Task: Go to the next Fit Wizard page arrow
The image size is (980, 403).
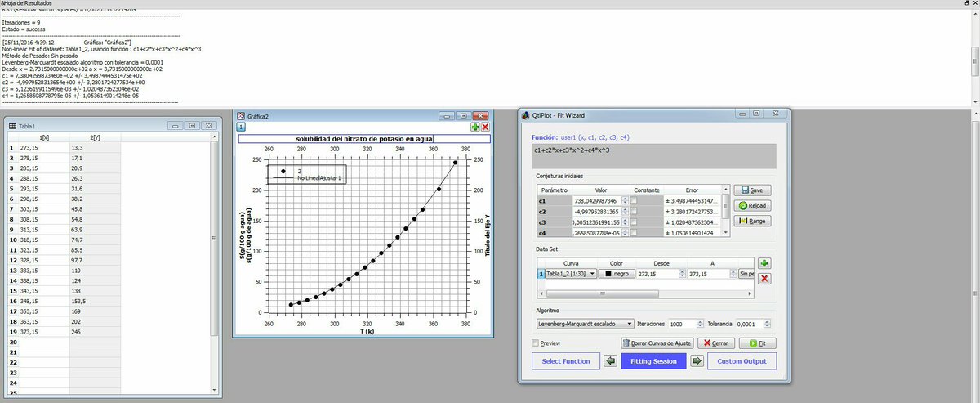Action: click(x=697, y=361)
